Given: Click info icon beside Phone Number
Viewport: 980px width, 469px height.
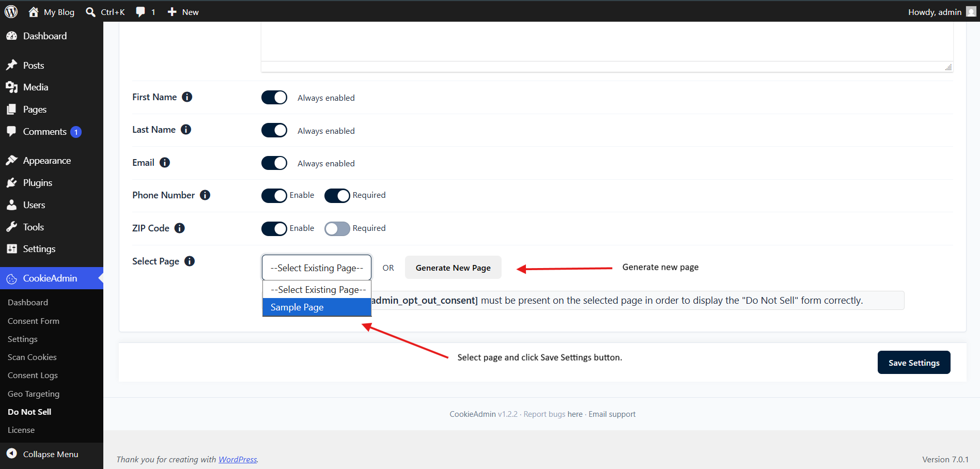Looking at the screenshot, I should (205, 195).
